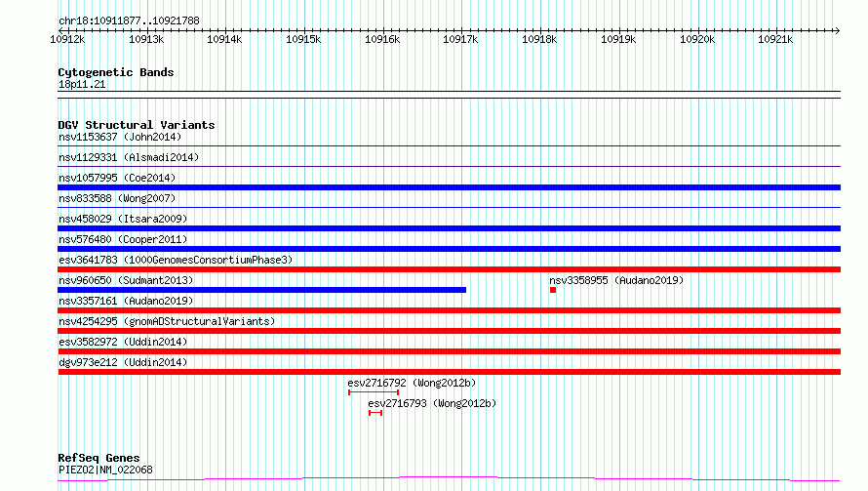The width and height of the screenshot is (868, 491).
Task: Select the nsv833588 (Wong2007) label
Action: 117,198
